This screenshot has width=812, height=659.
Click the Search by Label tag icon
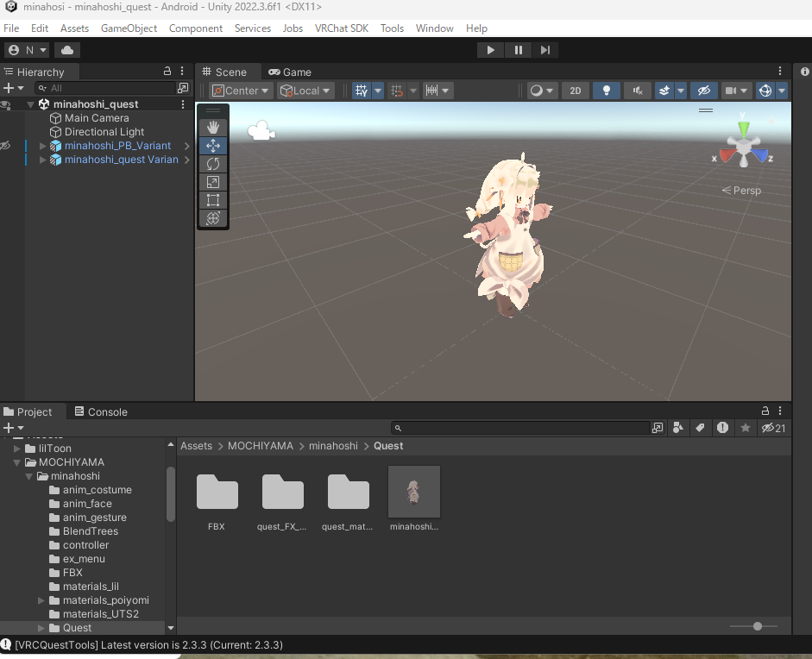[x=700, y=428]
